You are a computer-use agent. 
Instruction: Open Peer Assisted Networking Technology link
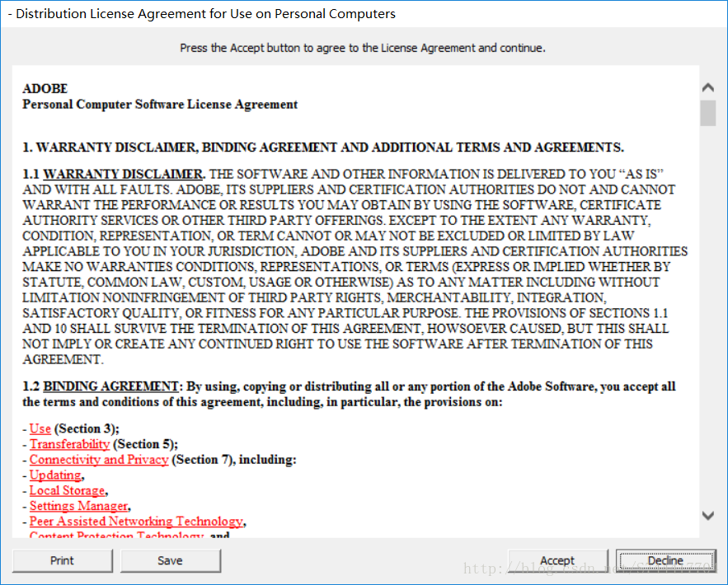coord(136,522)
